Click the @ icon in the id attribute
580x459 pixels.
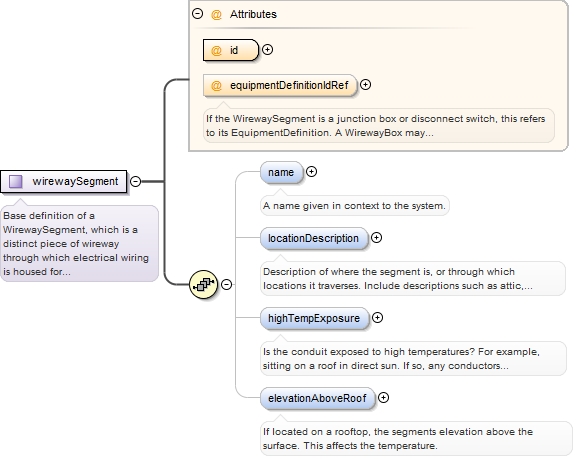(x=216, y=50)
